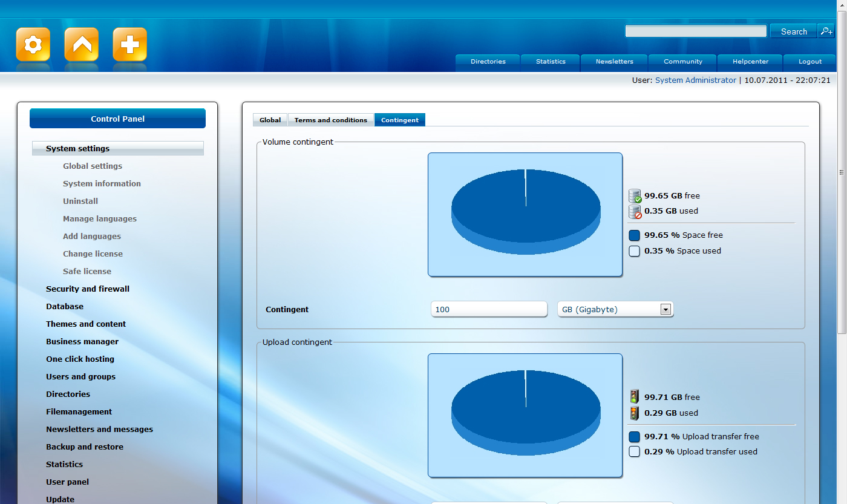Click the orange traffic light upload used icon
Image resolution: width=847 pixels, height=504 pixels.
[x=634, y=413]
